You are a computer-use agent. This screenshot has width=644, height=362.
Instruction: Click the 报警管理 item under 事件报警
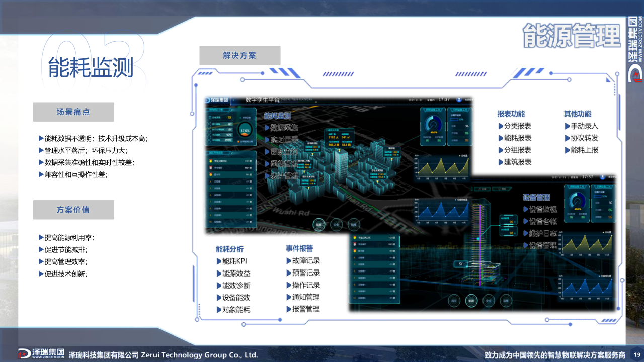coord(306,309)
